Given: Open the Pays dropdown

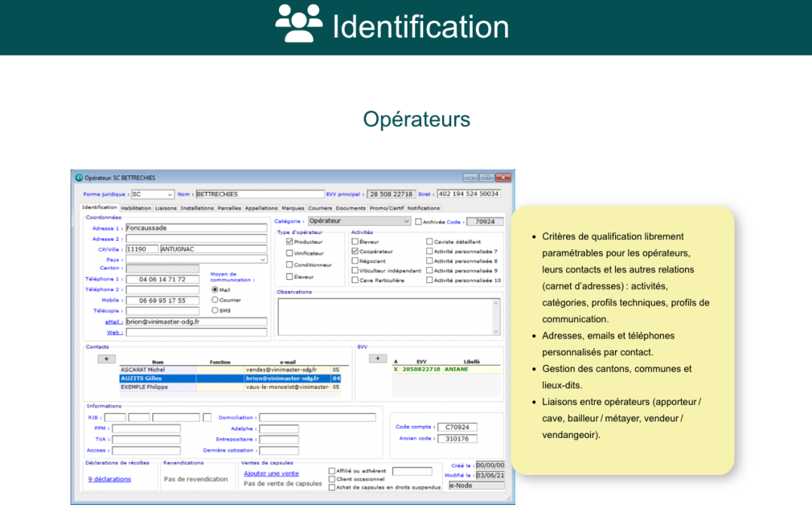Looking at the screenshot, I should coord(262,259).
